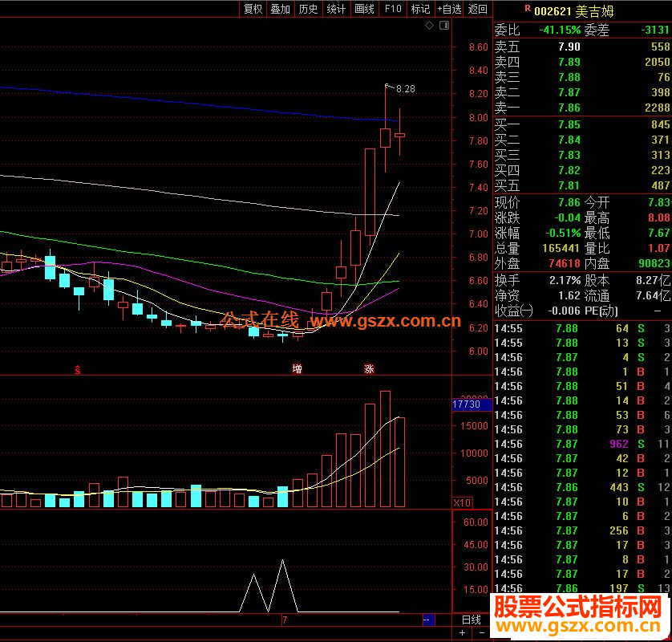Click the 14:56 trade row with 962 volume

(582, 444)
